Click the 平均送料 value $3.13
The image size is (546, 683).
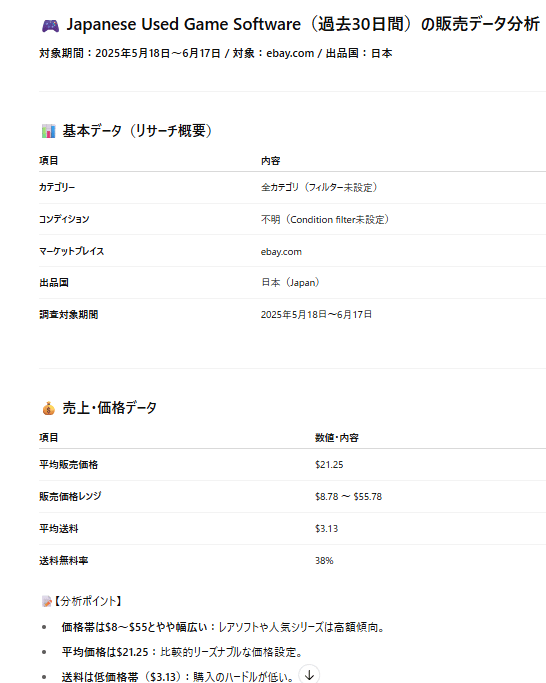pyautogui.click(x=326, y=529)
